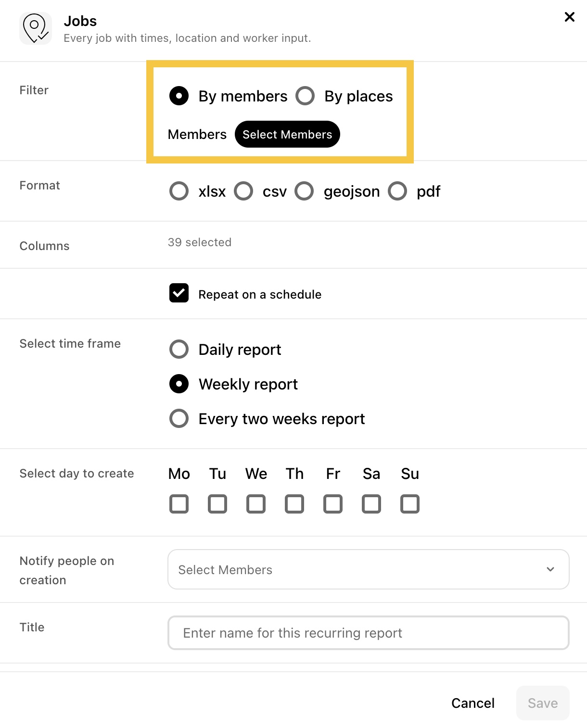Viewport: 587px width, 728px height.
Task: Expand notify dropdown using chevron arrow
Action: [550, 569]
